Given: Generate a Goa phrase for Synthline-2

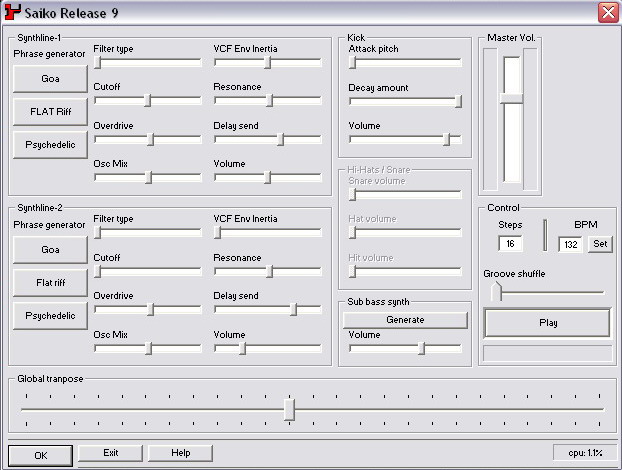Looking at the screenshot, I should (50, 249).
